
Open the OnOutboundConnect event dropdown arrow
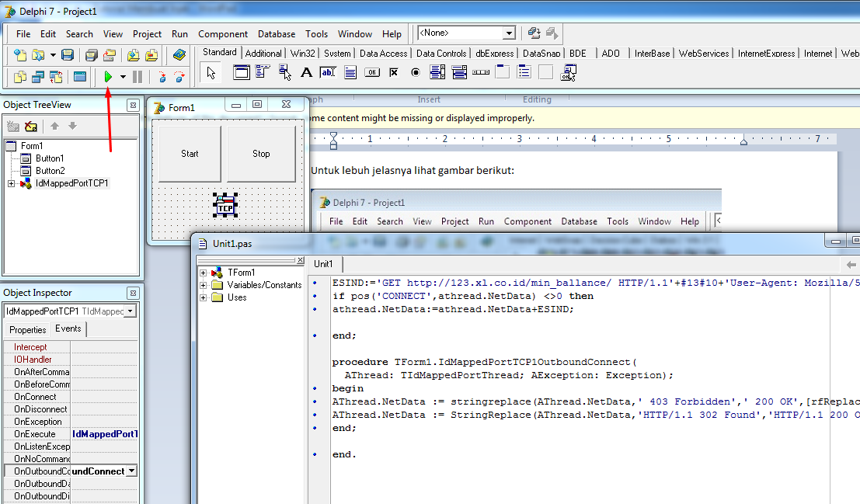[131, 471]
